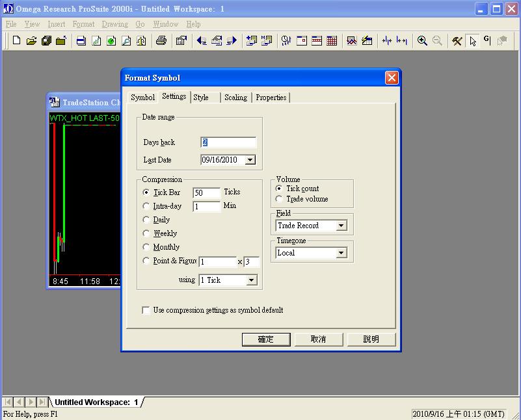Select Trade volume radio button

(x=279, y=198)
